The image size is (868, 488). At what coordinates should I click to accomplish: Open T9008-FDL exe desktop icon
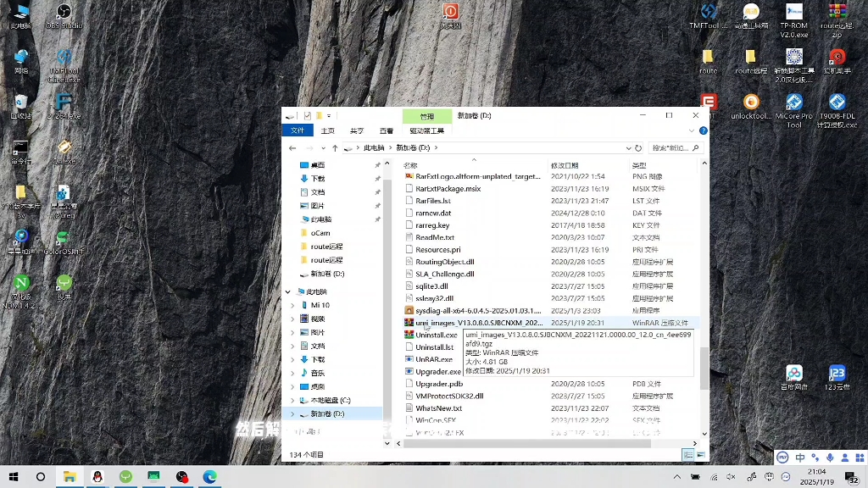click(837, 111)
